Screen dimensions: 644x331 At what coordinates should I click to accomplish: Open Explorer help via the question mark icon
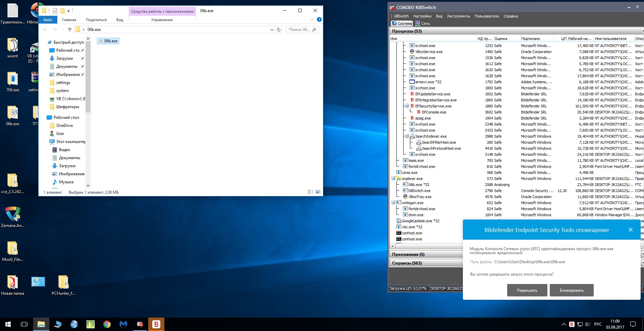[319, 20]
